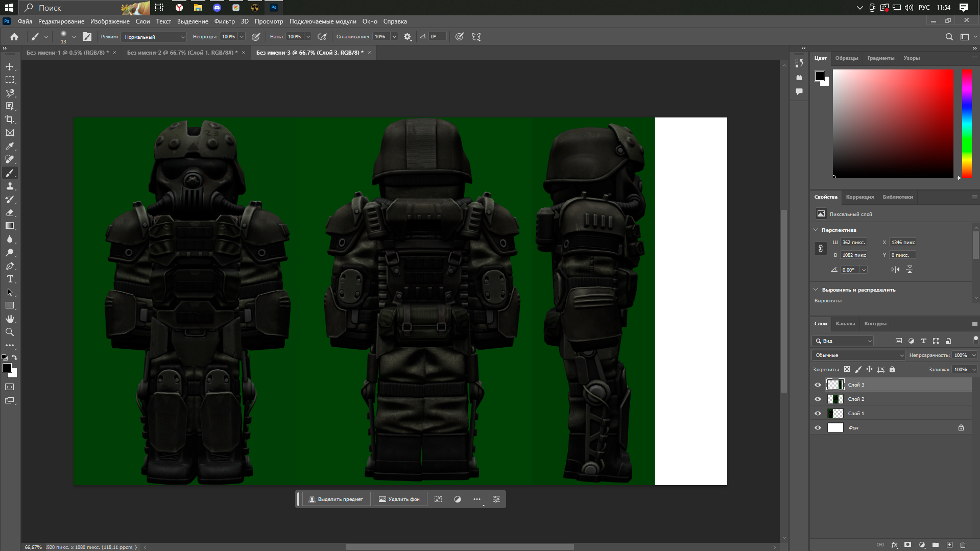Open Непрозр. opacity dropdown in options bar

242,37
